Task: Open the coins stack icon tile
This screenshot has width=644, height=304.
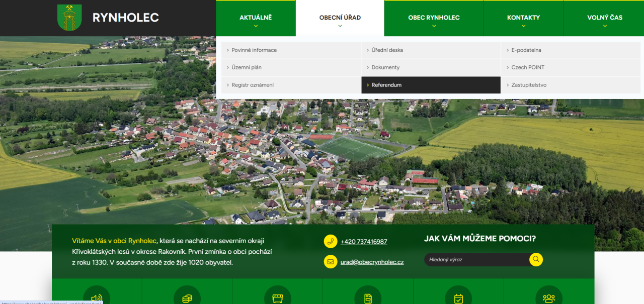Action: pos(187,296)
